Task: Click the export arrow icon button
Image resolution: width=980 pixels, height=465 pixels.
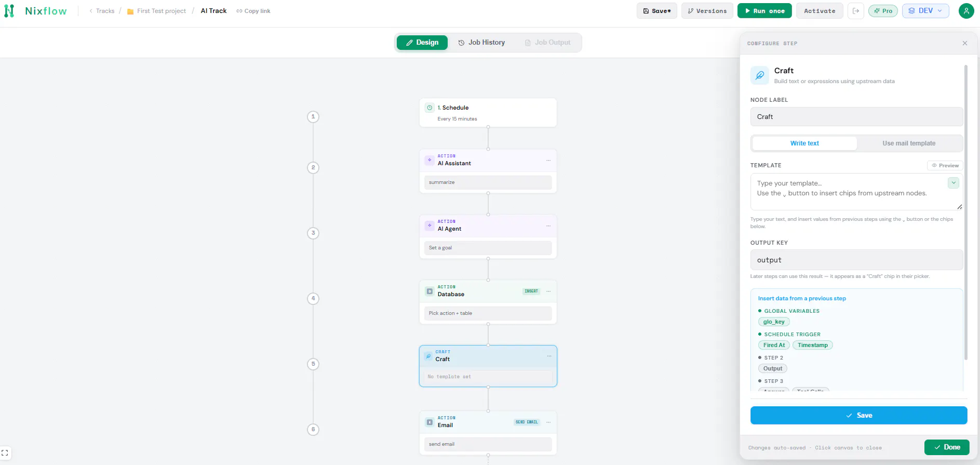Action: pyautogui.click(x=856, y=11)
